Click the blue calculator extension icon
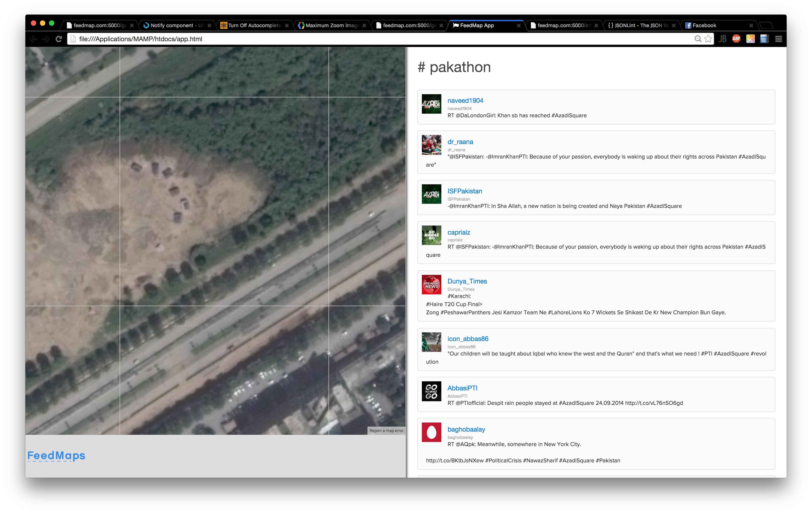Image resolution: width=812 pixels, height=514 pixels. pos(764,39)
